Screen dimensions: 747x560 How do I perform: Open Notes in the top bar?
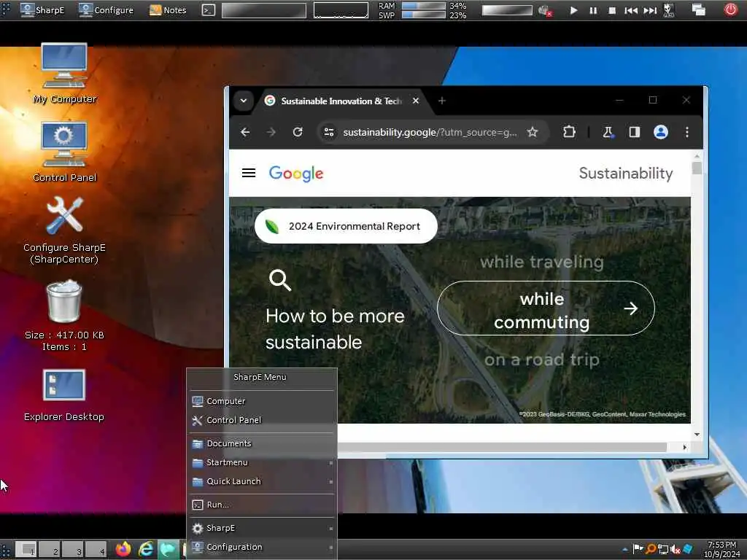pyautogui.click(x=168, y=9)
